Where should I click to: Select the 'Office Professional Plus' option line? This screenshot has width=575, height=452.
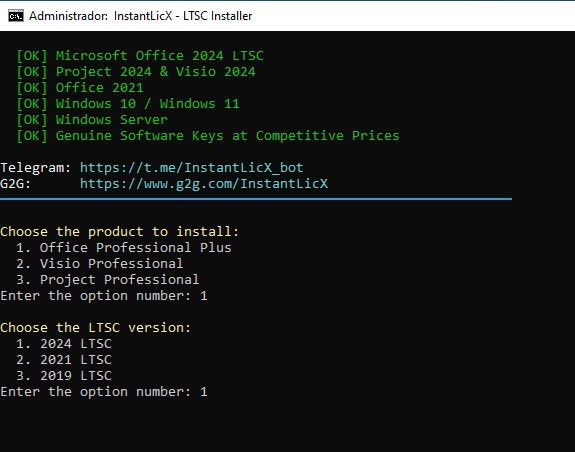(x=124, y=247)
